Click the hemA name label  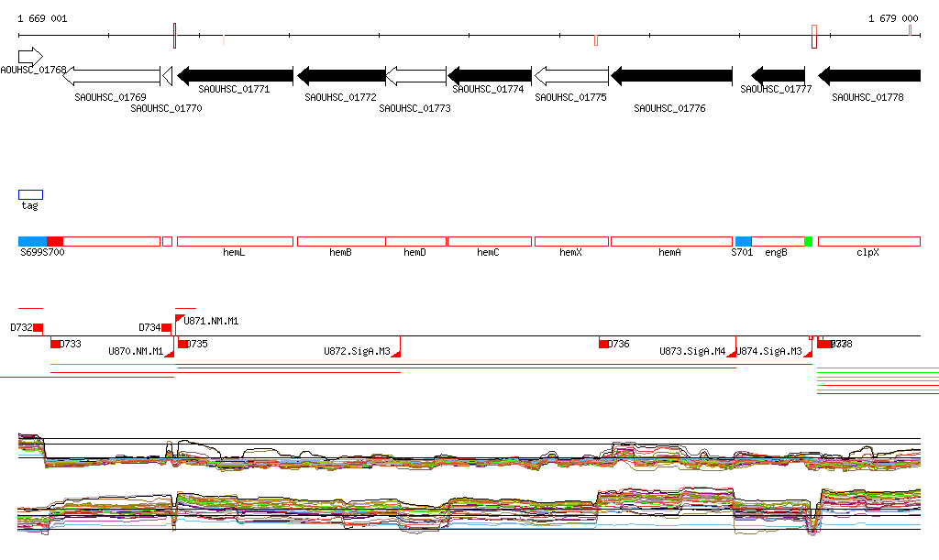[669, 252]
